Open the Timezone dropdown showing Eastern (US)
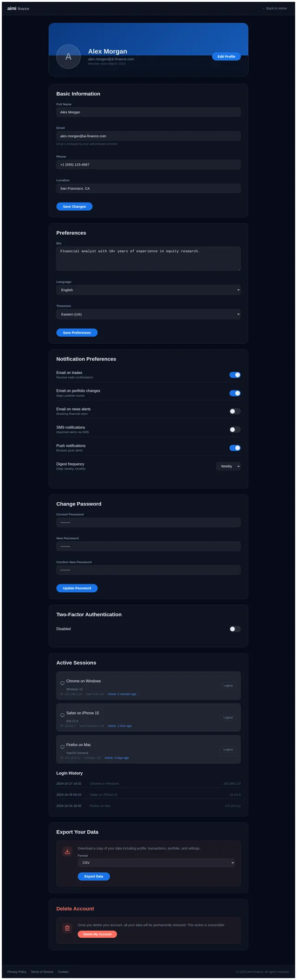 [x=148, y=314]
